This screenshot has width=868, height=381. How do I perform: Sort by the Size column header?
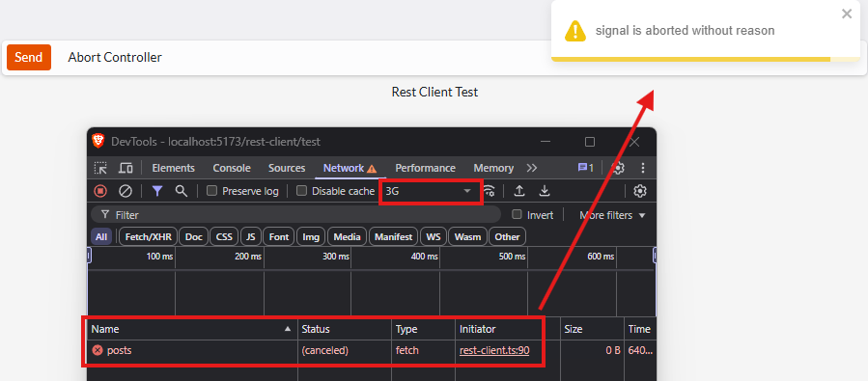click(x=592, y=329)
